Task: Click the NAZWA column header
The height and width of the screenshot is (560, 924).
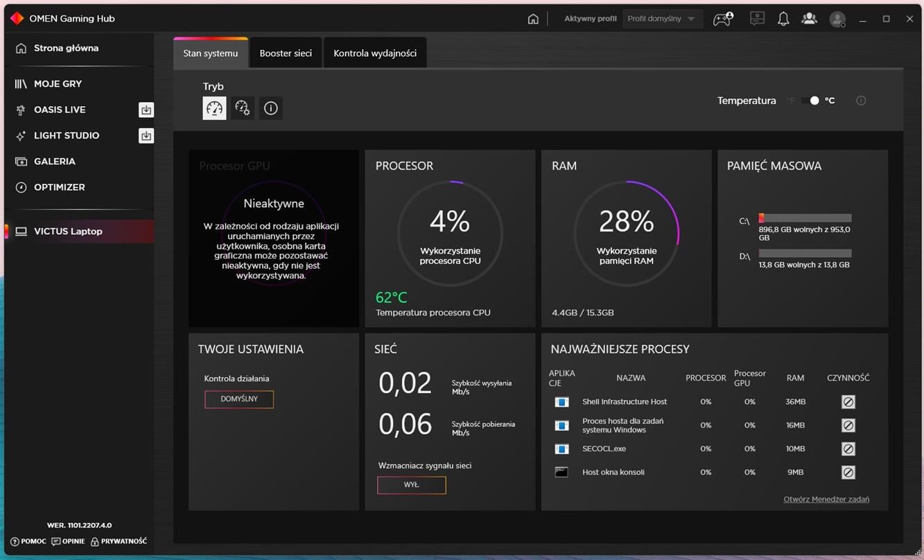Action: pyautogui.click(x=631, y=378)
